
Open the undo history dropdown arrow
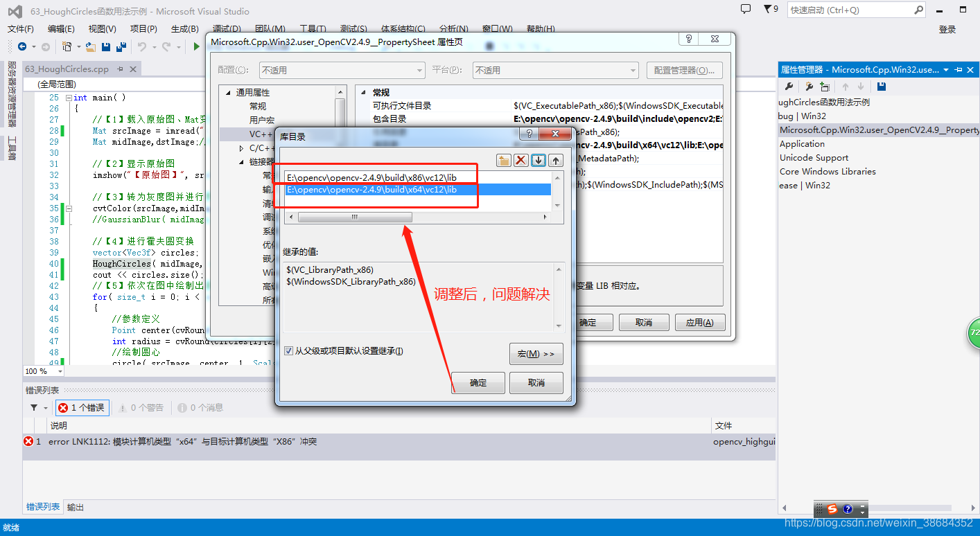point(153,46)
